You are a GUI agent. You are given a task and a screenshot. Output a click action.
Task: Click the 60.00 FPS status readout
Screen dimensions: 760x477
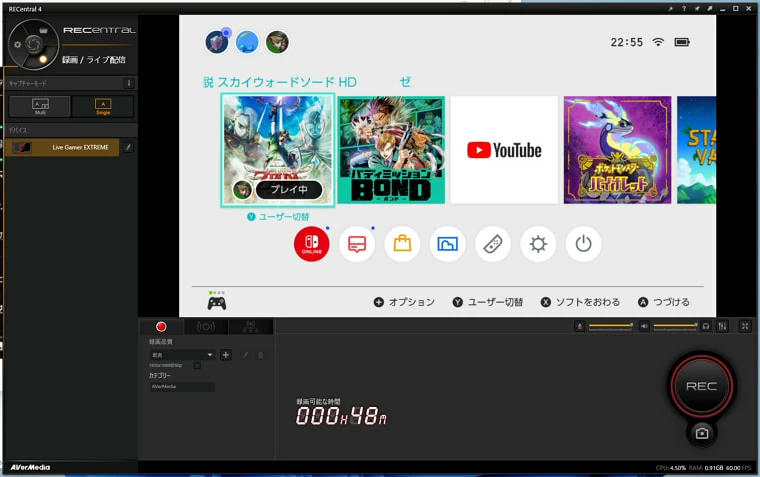click(x=738, y=468)
